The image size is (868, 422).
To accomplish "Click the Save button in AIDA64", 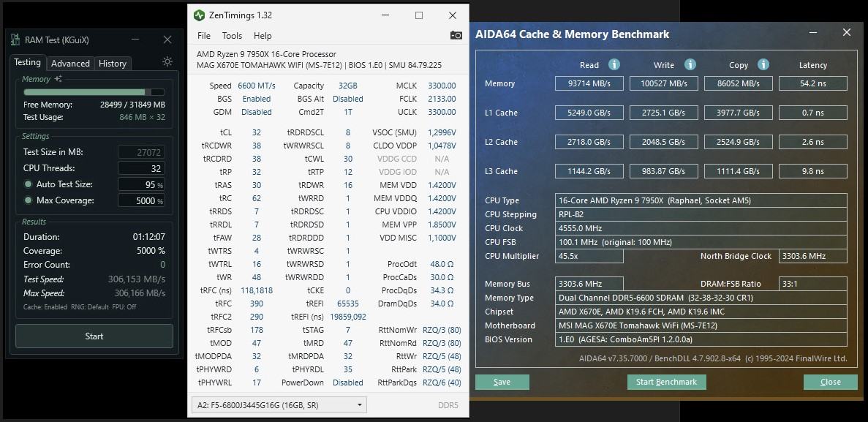I will pos(502,382).
